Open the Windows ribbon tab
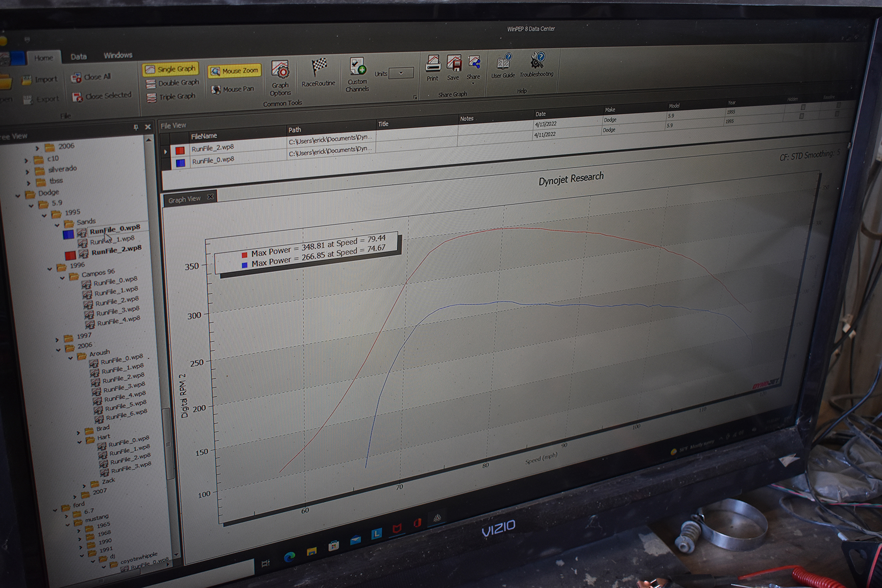The width and height of the screenshot is (882, 588). pyautogui.click(x=118, y=55)
